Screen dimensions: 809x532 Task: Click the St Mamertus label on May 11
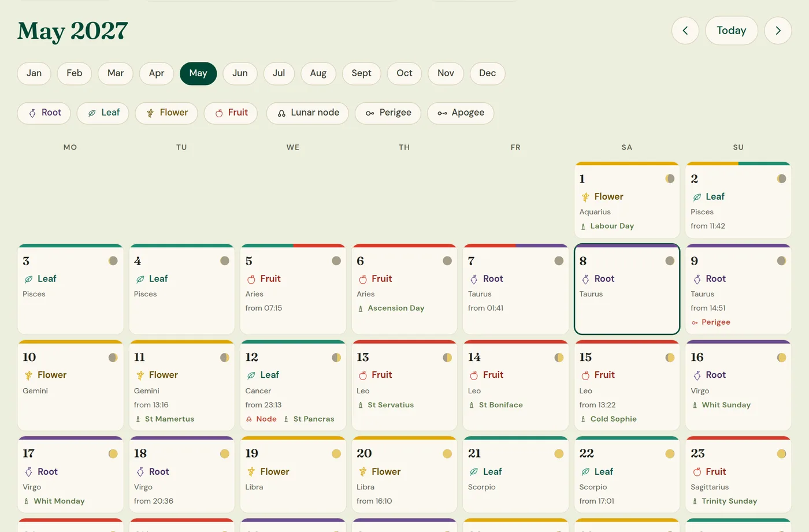(x=169, y=419)
